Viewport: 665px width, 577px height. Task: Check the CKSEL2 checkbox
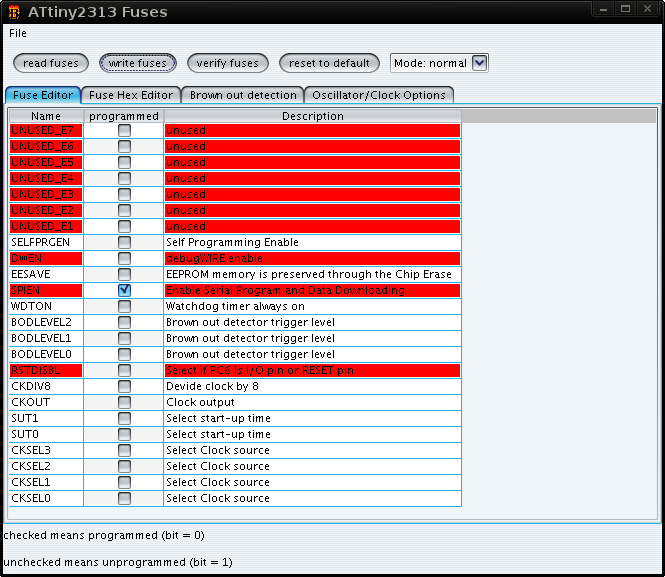pyautogui.click(x=124, y=466)
